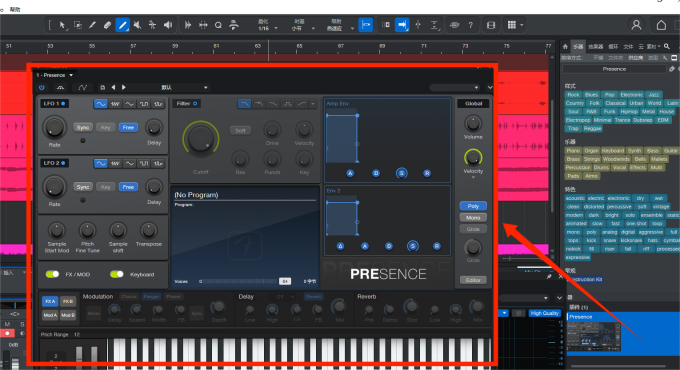Open the Start page house icon
Screen dimensions: 680x370
click(661, 25)
